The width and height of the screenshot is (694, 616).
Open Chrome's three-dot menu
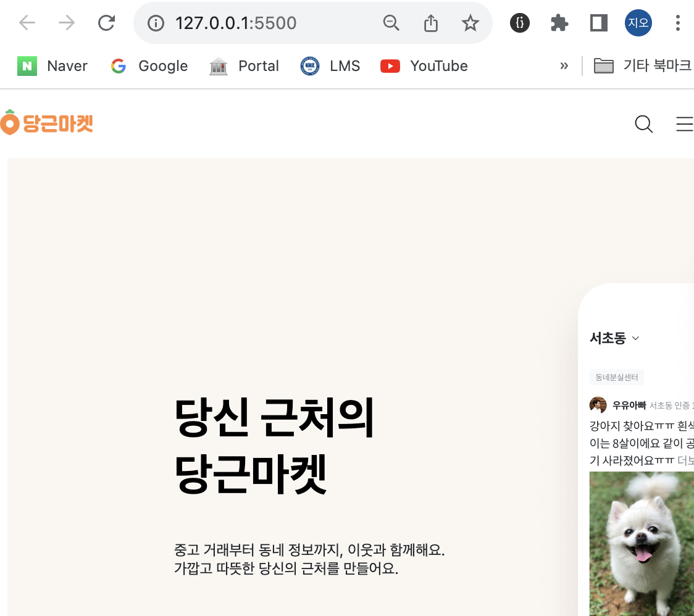(x=677, y=23)
